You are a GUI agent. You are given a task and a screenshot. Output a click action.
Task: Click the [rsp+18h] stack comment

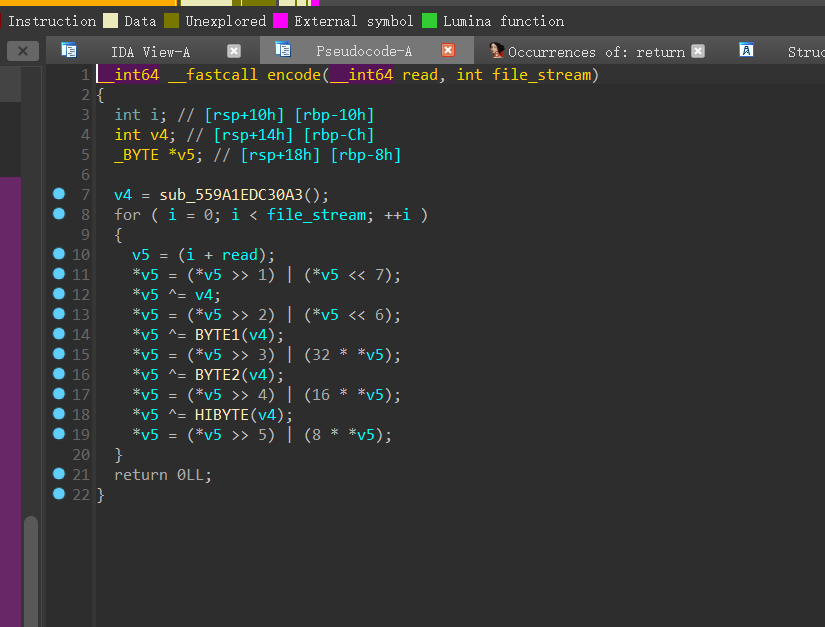(280, 155)
